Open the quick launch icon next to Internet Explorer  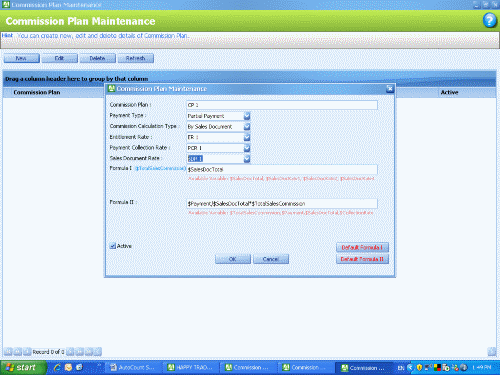click(x=68, y=367)
